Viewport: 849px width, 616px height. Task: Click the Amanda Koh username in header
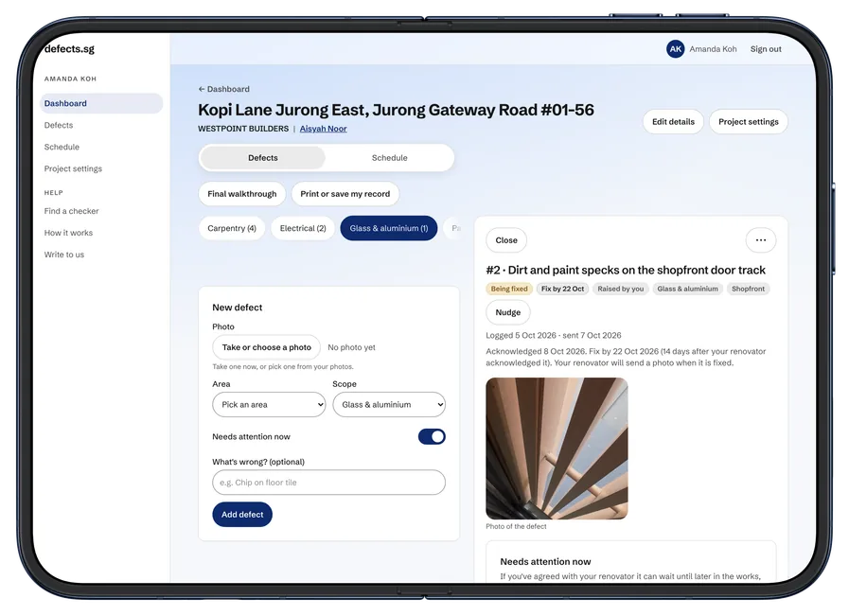click(x=713, y=49)
